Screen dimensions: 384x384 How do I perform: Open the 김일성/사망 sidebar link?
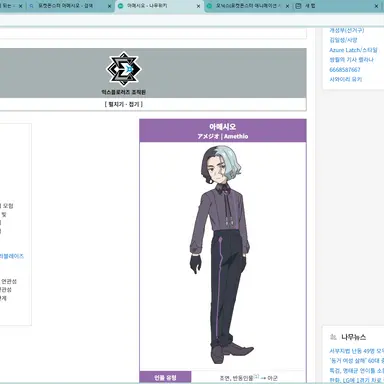pos(343,40)
